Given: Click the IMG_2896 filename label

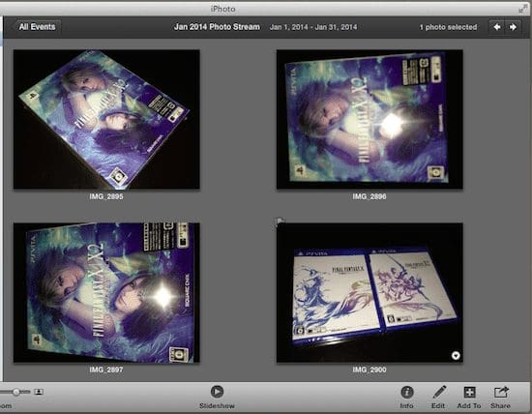Looking at the screenshot, I should (369, 196).
